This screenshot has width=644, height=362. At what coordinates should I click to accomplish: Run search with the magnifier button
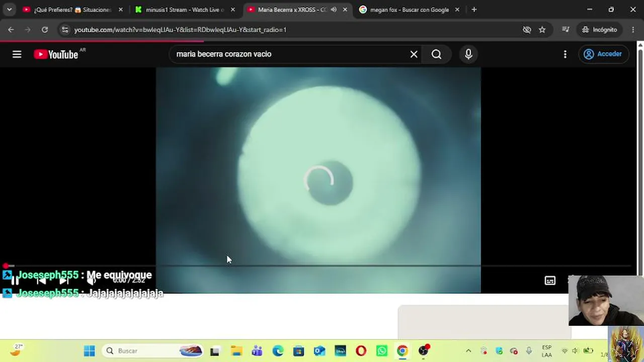[436, 54]
